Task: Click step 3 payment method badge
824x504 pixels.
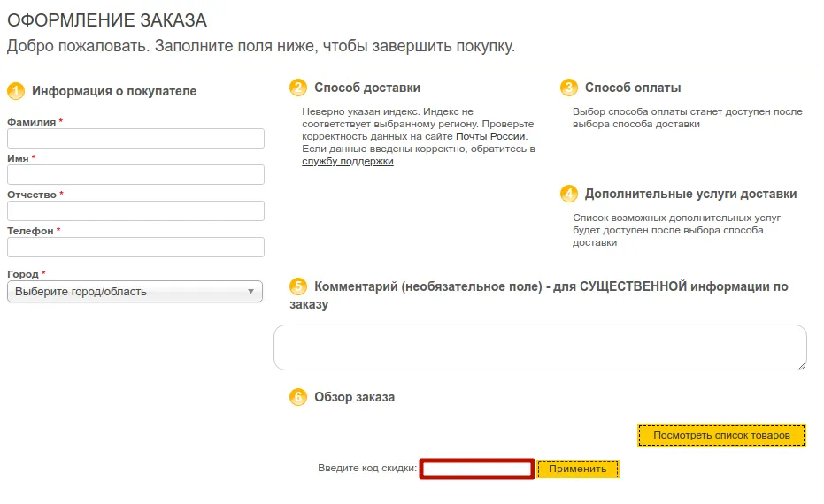Action: pyautogui.click(x=568, y=88)
